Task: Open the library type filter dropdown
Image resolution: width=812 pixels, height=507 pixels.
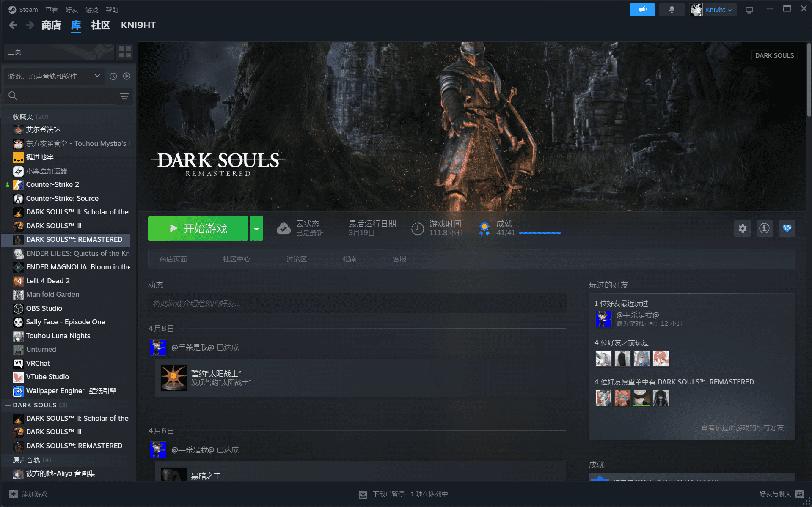Action: (54, 76)
